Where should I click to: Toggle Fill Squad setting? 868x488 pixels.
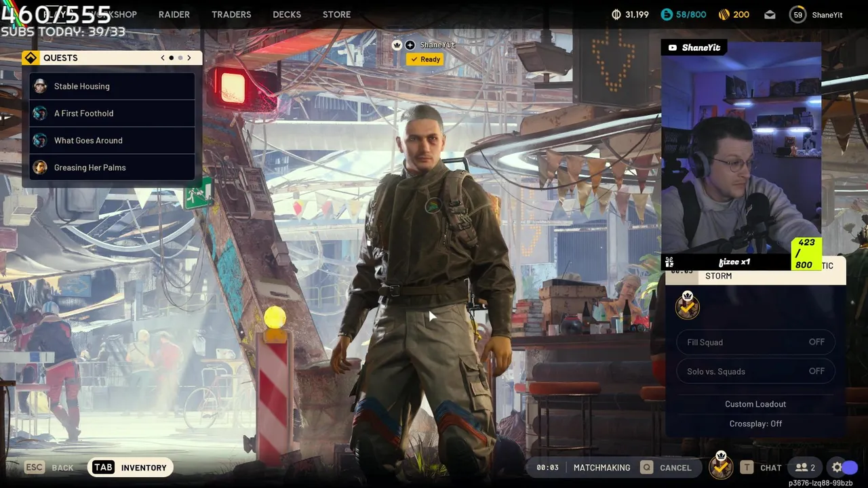755,342
